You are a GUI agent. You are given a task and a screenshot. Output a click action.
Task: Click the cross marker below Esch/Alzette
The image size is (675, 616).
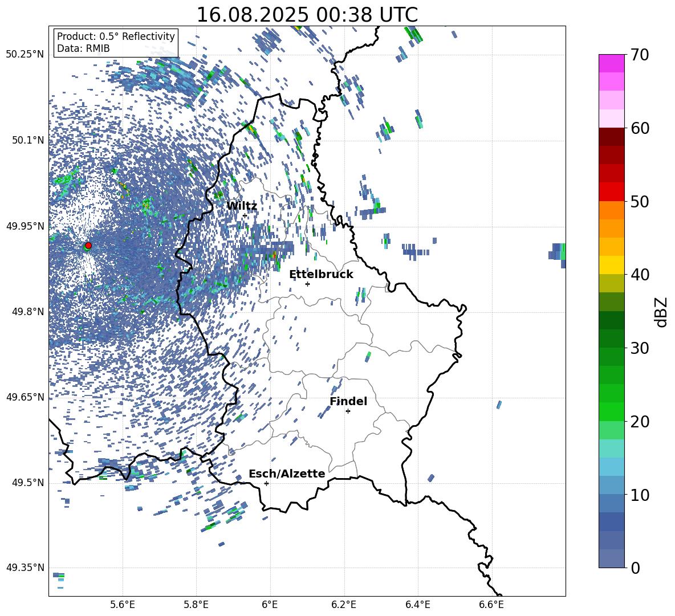(266, 483)
